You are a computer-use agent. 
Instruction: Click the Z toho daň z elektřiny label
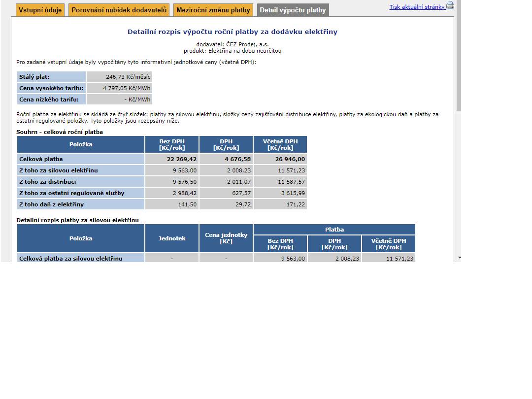(x=81, y=204)
